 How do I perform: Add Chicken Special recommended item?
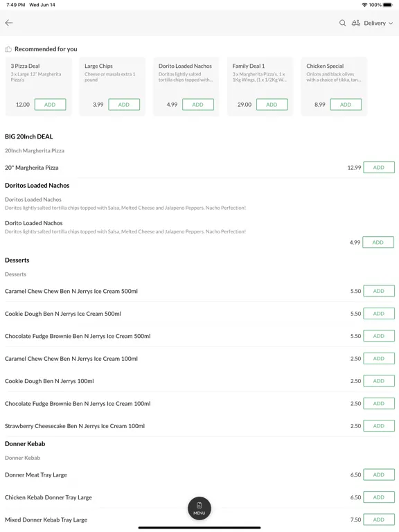(x=346, y=105)
